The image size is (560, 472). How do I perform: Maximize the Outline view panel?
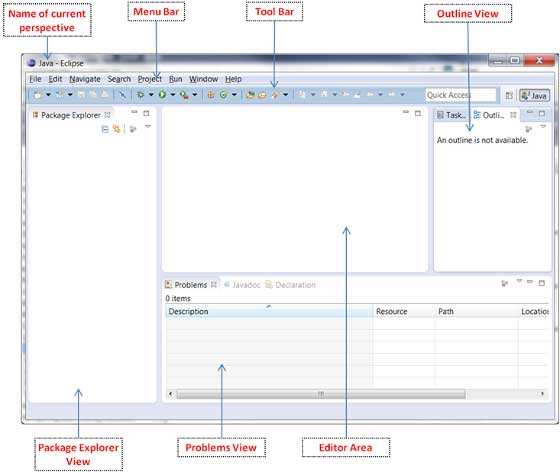pyautogui.click(x=542, y=113)
